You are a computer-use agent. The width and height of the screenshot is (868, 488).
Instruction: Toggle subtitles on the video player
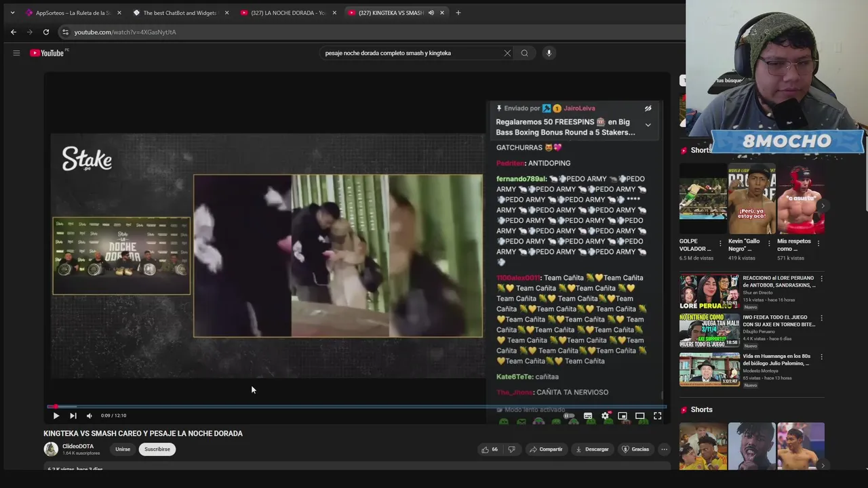pyautogui.click(x=588, y=415)
